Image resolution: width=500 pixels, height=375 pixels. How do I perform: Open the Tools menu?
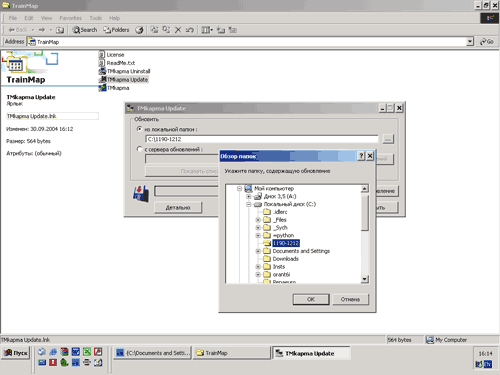click(x=95, y=18)
